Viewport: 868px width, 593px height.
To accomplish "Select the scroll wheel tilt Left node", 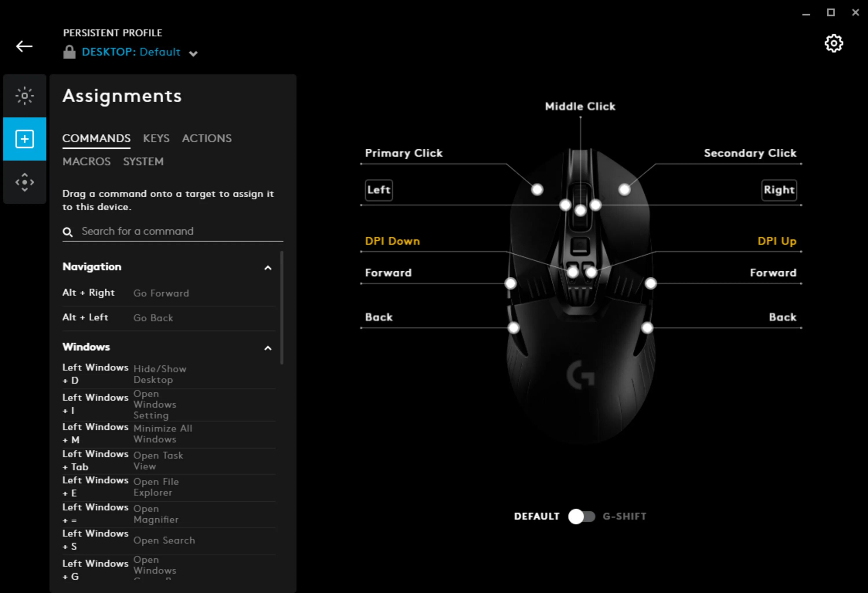I will (x=565, y=205).
